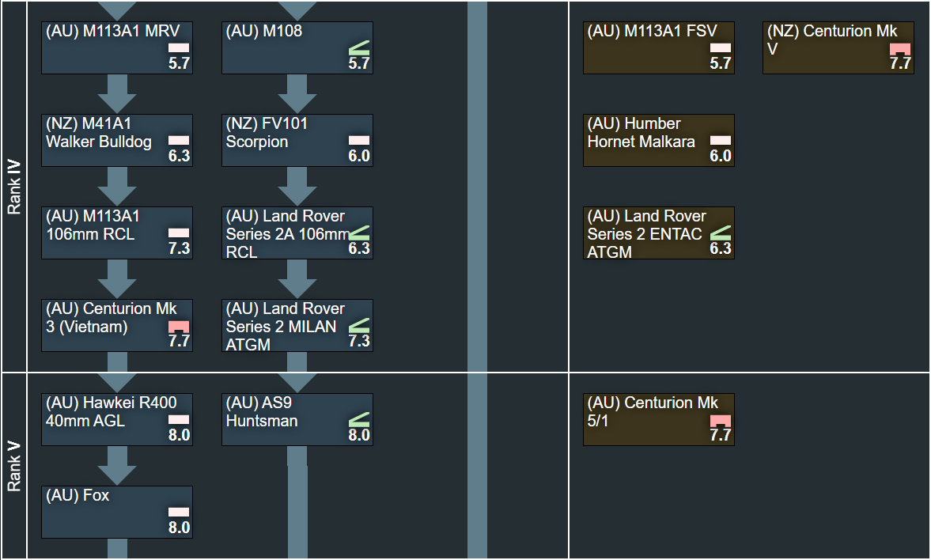This screenshot has height=560, width=931.
Task: Select the (AU) M113A1 106mm RCL card
Action: [117, 233]
